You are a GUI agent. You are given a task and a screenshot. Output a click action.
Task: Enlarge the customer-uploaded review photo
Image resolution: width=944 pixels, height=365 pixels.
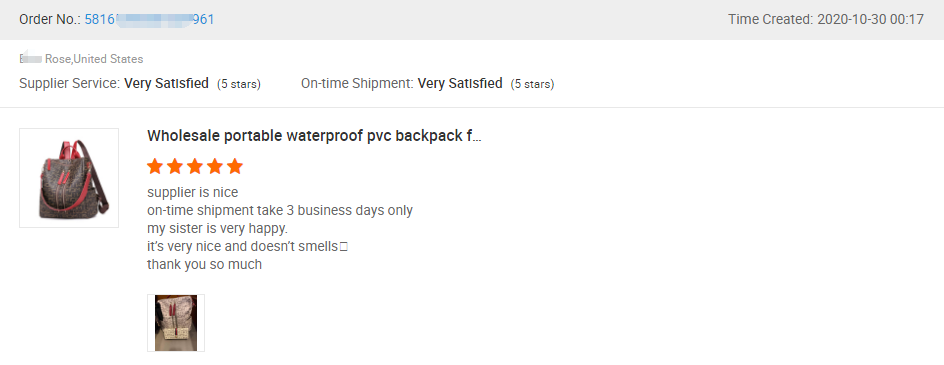(x=176, y=323)
